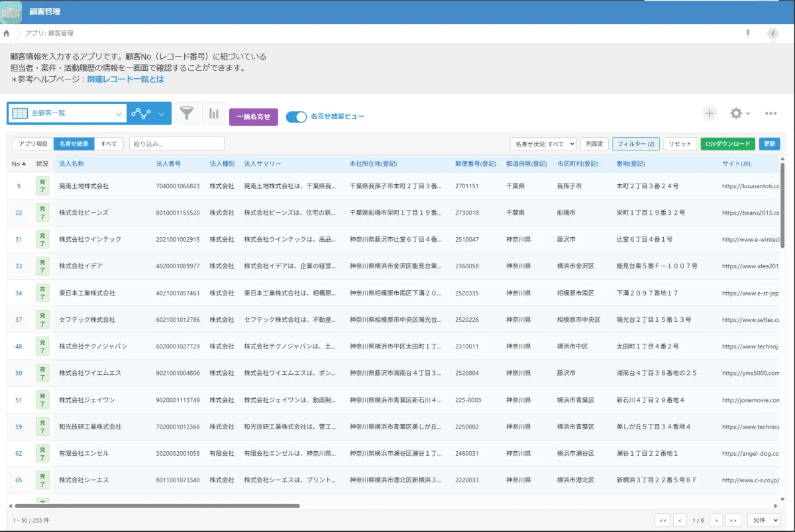The width and height of the screenshot is (795, 532).
Task: Open the bar chart aggregate icon
Action: click(214, 113)
